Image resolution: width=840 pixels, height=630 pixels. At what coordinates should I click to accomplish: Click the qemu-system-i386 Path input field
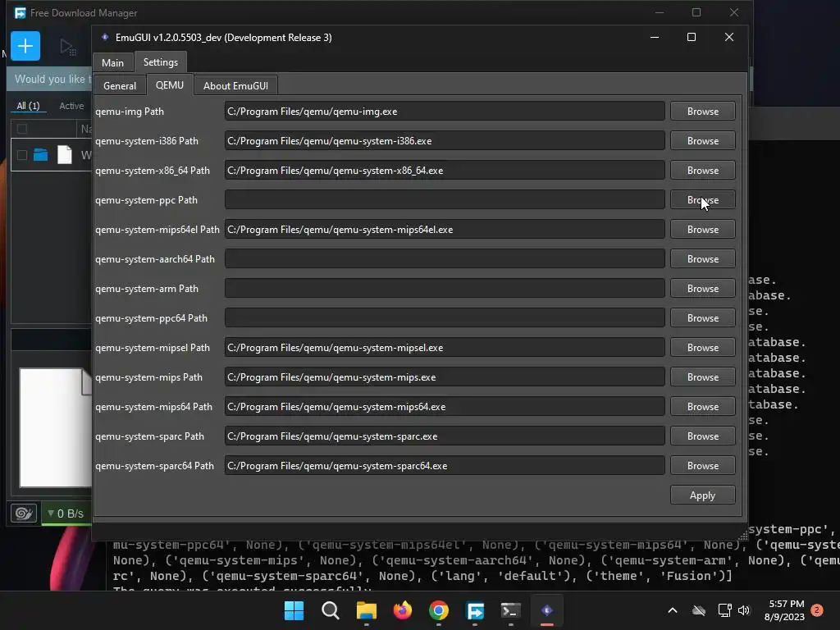[x=445, y=141]
